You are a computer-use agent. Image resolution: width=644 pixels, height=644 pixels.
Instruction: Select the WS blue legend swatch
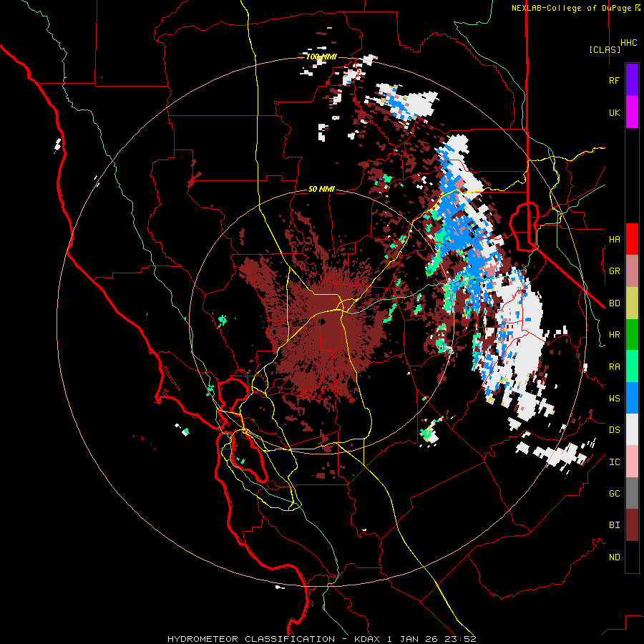[632, 398]
